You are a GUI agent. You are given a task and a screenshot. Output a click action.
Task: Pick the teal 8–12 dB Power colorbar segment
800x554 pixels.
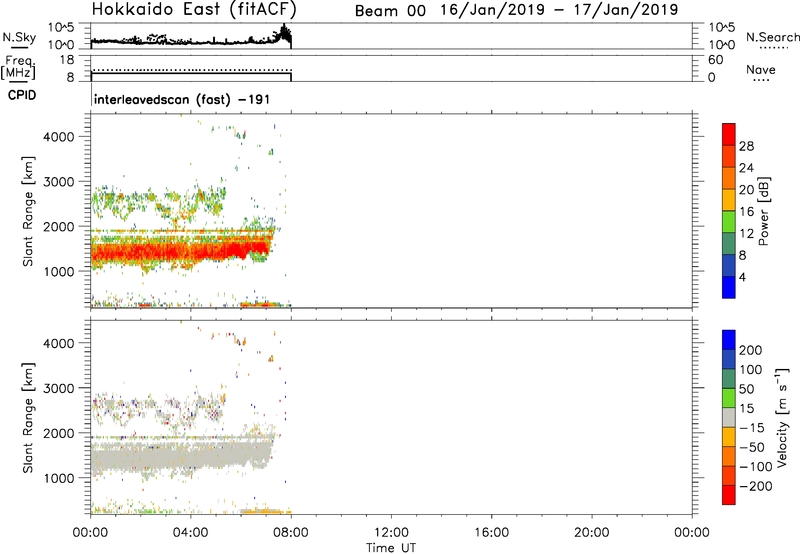pos(729,243)
